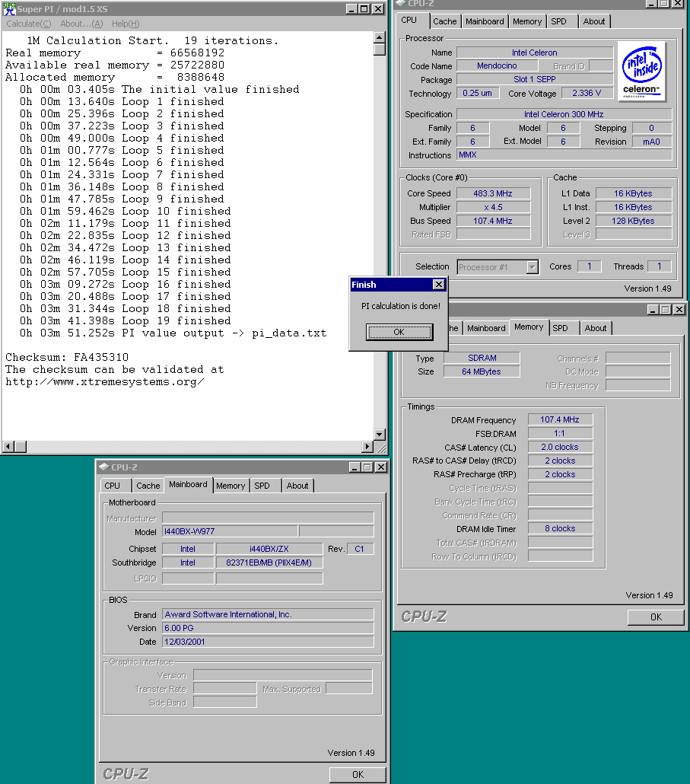Click the BIOS date 12/03/2001 field

(x=268, y=642)
